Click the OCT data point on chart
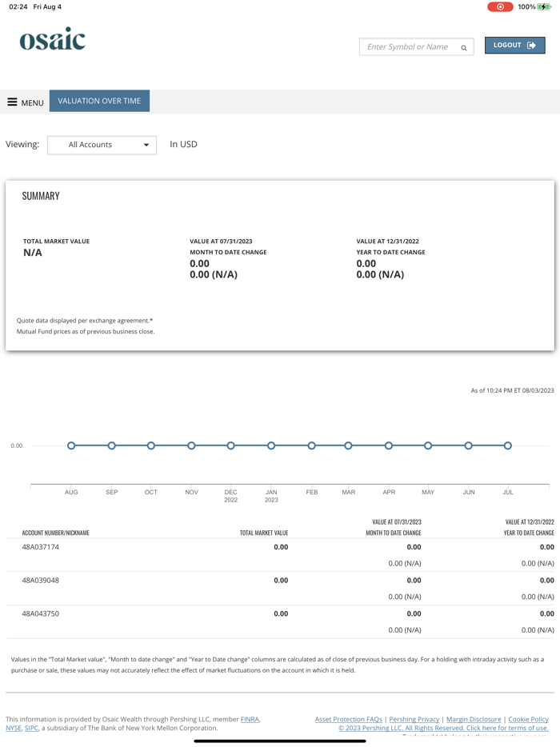The height and width of the screenshot is (747, 560). [151, 446]
